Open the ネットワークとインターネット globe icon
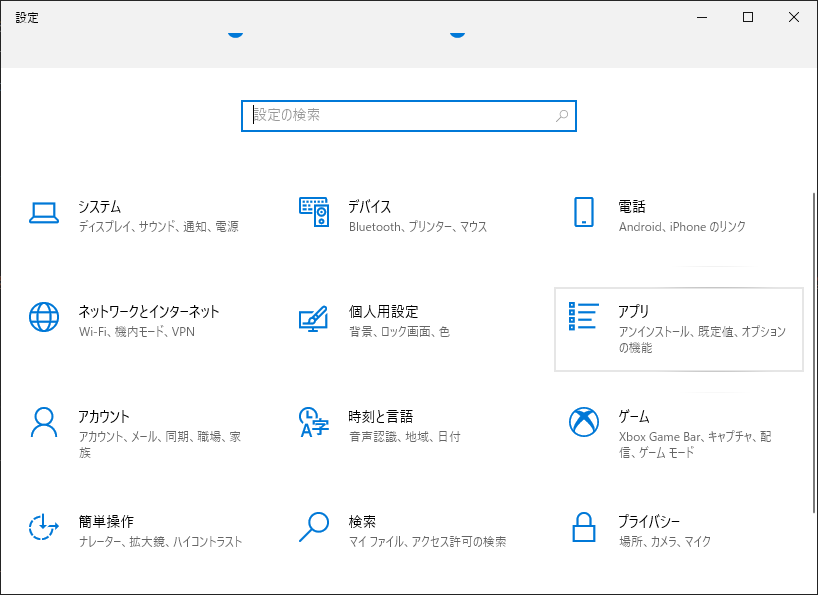The height and width of the screenshot is (595, 818). coord(44,317)
